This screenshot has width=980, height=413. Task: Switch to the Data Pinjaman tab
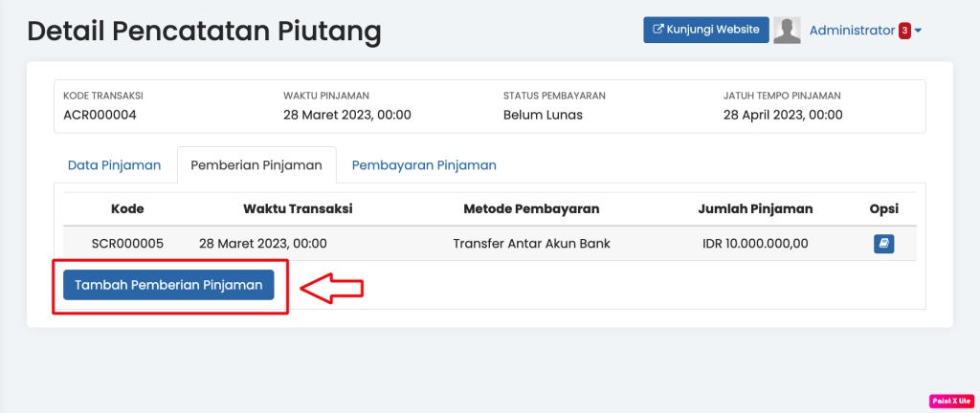[115, 165]
